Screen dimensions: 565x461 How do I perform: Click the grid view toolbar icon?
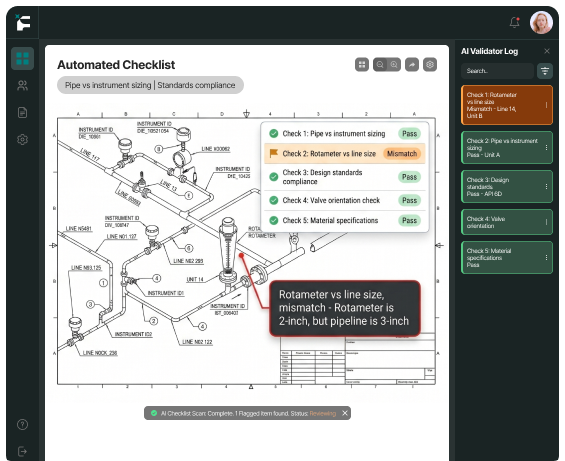[362, 65]
